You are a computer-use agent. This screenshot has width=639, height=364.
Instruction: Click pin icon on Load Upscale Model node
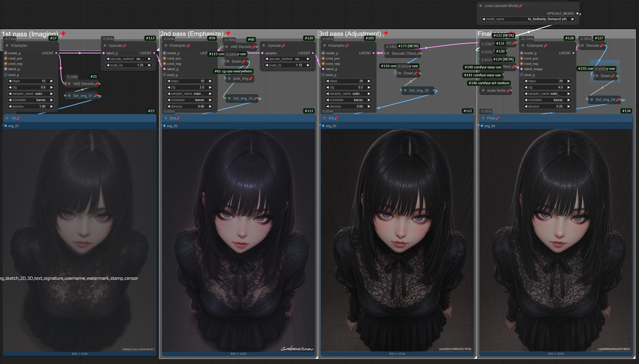(521, 6)
